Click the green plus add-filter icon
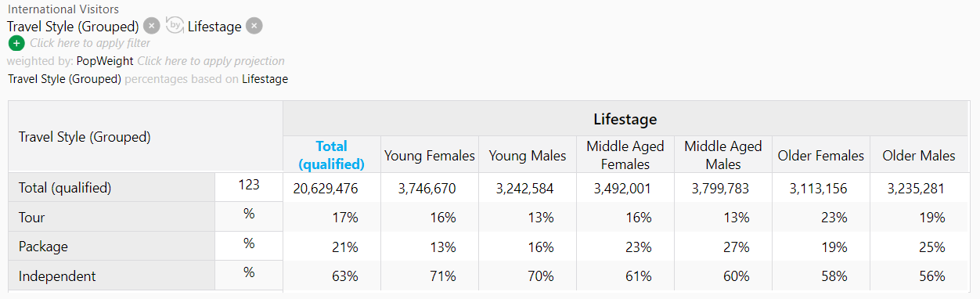The image size is (980, 299). pos(16,43)
